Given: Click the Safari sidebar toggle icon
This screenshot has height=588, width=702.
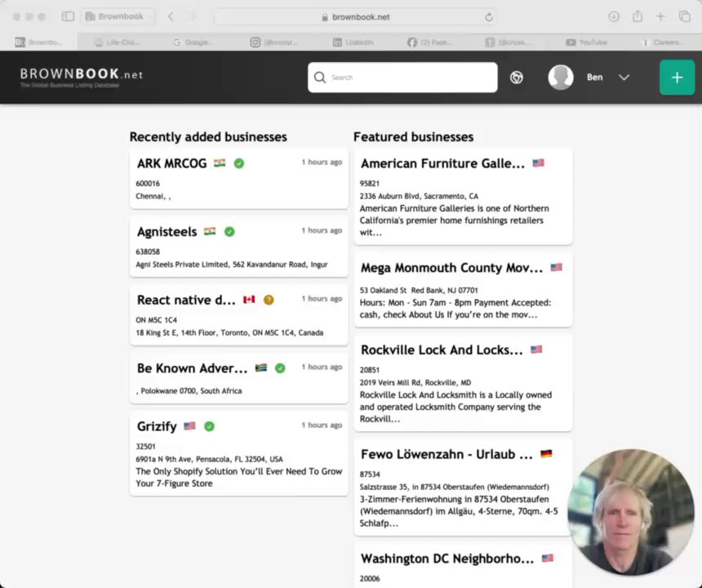Looking at the screenshot, I should point(68,16).
